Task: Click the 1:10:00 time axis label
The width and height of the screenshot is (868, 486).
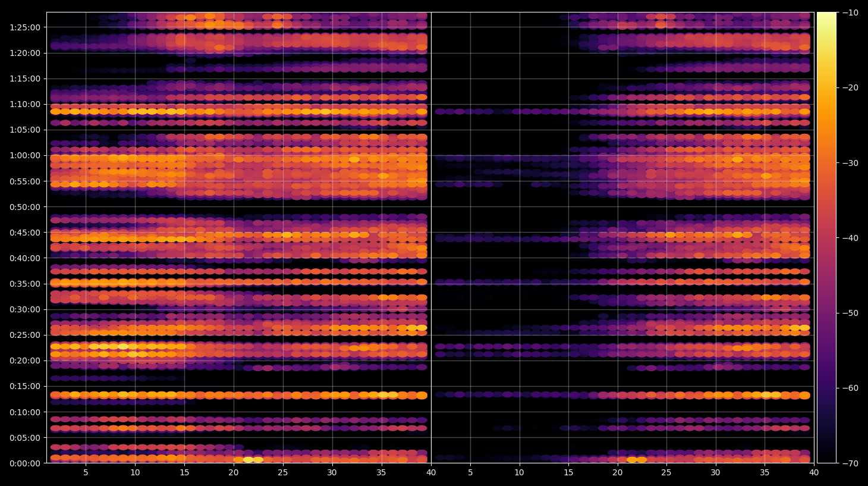Action: click(x=25, y=104)
